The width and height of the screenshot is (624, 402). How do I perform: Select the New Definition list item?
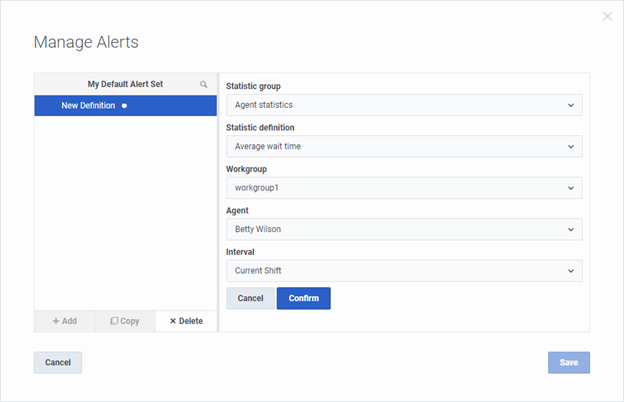click(x=88, y=106)
